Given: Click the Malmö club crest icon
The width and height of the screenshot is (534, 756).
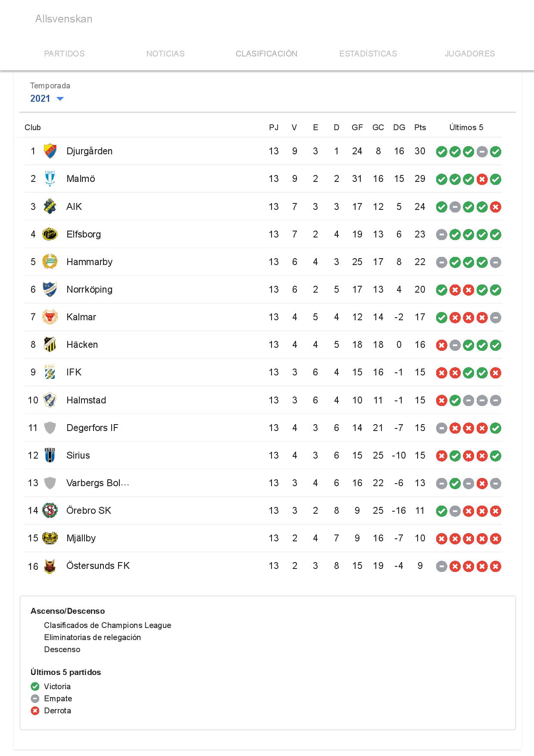Looking at the screenshot, I should tap(50, 179).
